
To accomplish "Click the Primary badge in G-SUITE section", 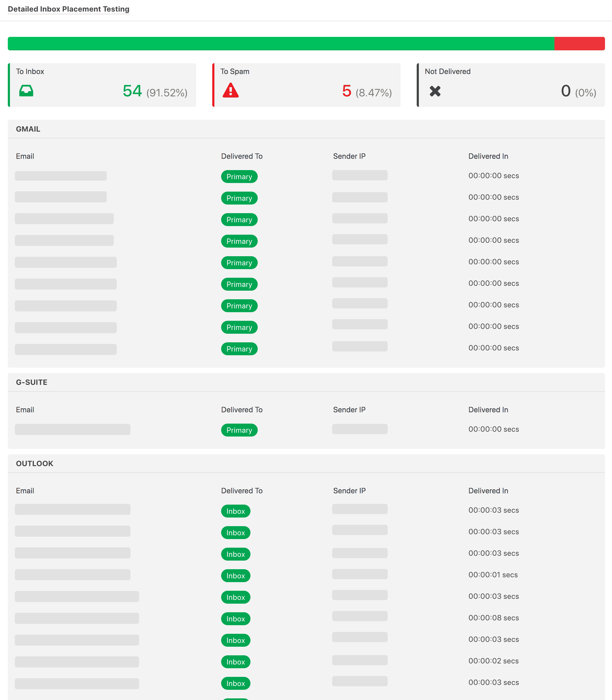I will click(239, 430).
